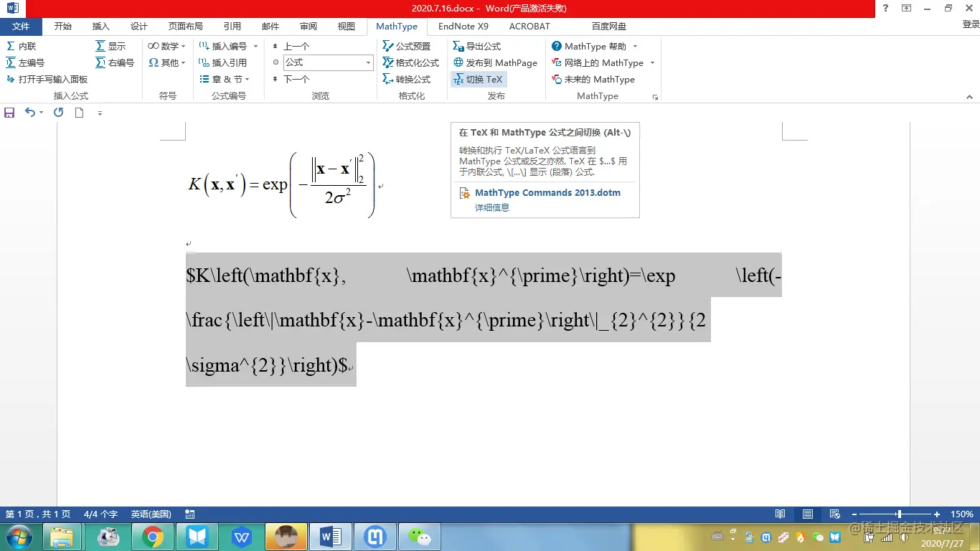
Task: Click the Undo arrow in quick access toolbar
Action: (30, 113)
